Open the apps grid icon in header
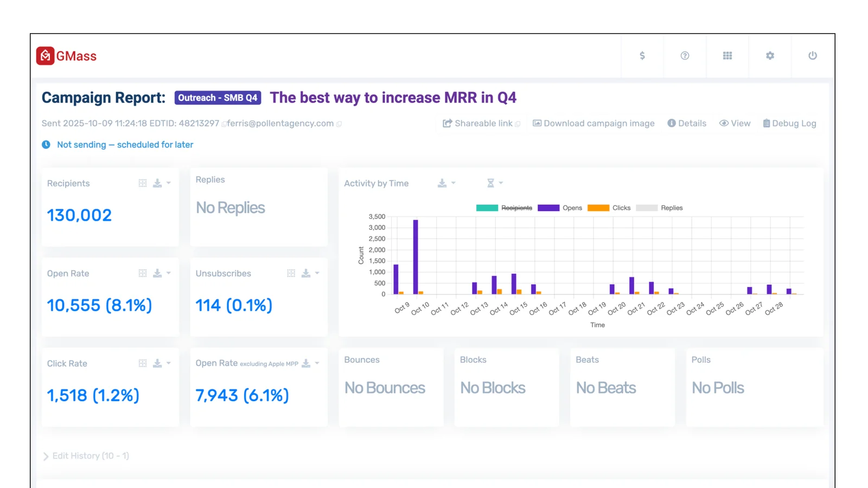This screenshot has height=488, width=868. [x=727, y=56]
